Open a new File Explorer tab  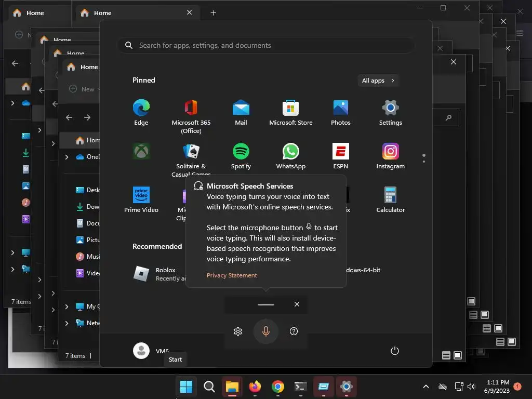[213, 12]
